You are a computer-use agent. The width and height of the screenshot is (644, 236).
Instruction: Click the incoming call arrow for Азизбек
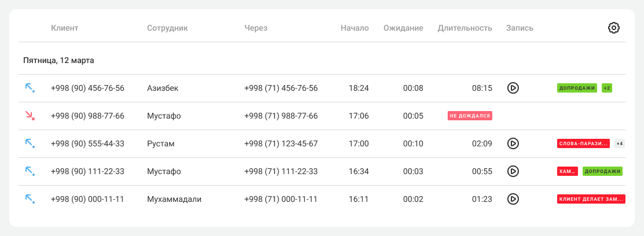(30, 88)
